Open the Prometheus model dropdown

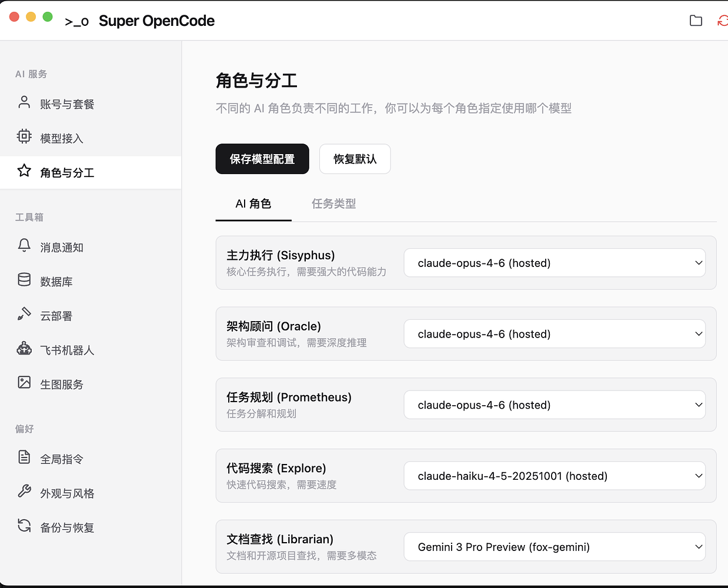555,405
